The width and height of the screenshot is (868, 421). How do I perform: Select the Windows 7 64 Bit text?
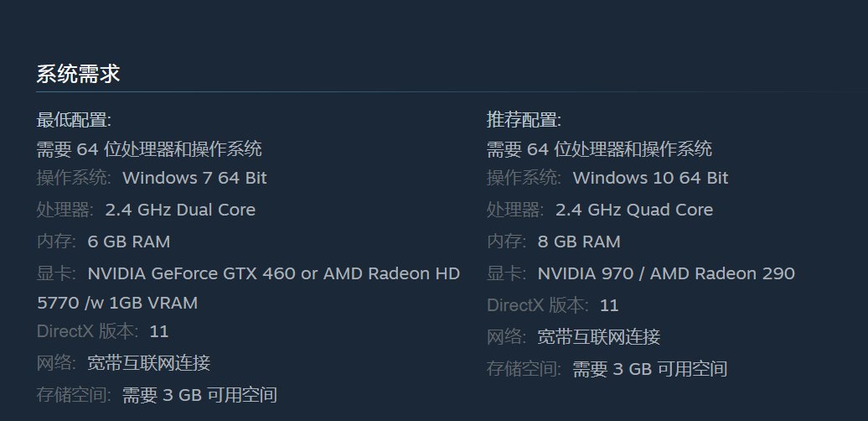pyautogui.click(x=194, y=178)
